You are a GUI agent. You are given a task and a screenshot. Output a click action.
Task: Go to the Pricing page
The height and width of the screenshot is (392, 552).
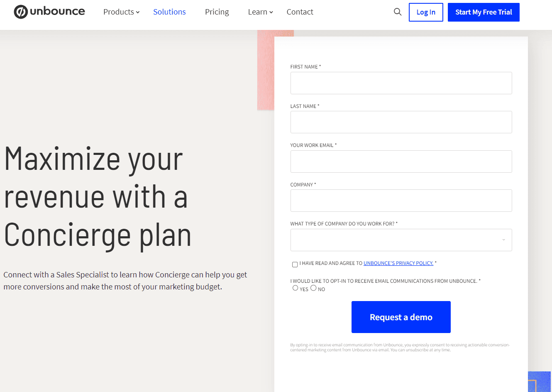click(217, 12)
